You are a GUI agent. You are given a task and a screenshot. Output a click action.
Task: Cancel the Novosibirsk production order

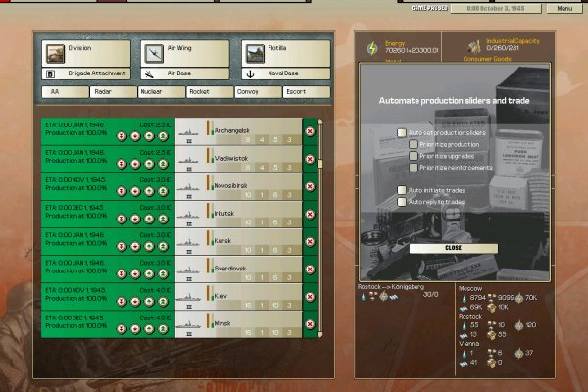click(310, 186)
